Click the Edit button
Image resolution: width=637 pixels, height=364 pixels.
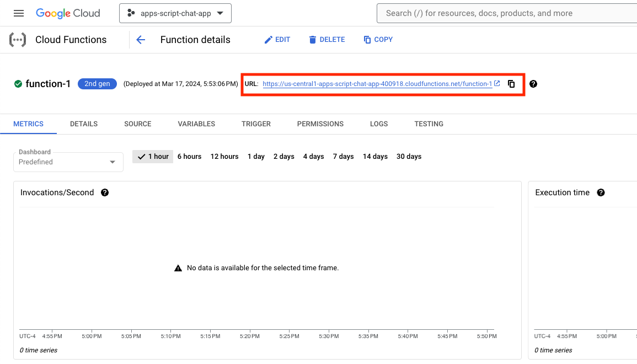pyautogui.click(x=277, y=40)
